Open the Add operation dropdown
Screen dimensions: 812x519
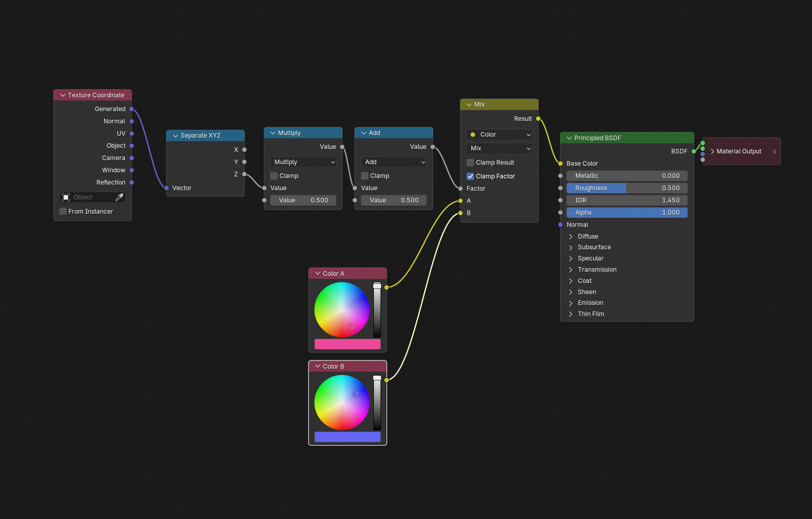click(394, 162)
